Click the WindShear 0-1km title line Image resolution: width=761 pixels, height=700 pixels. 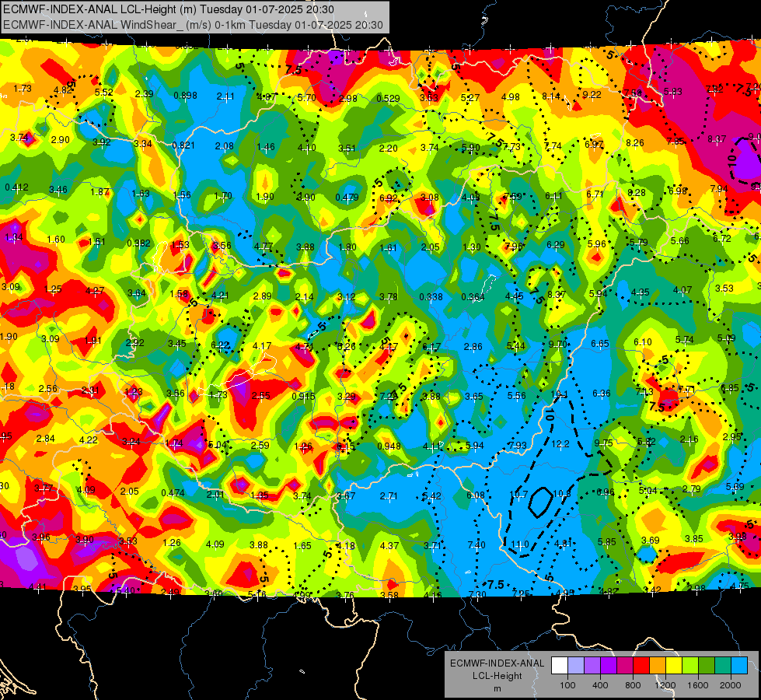193,25
